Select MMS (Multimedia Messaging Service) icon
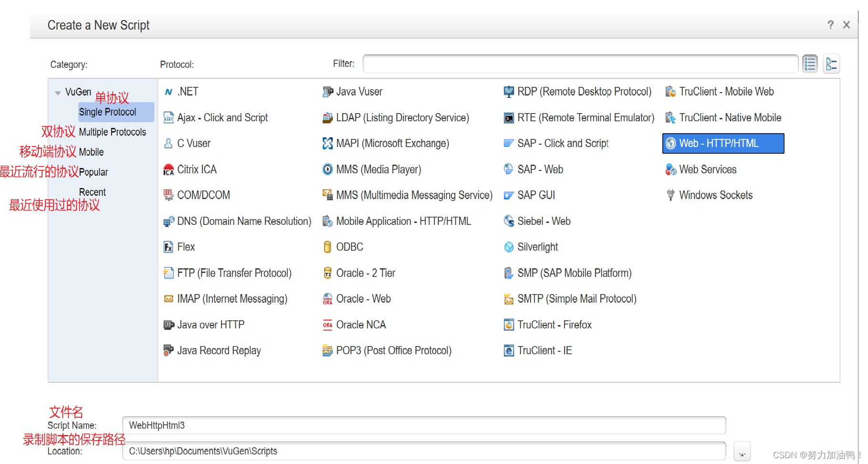 (327, 195)
